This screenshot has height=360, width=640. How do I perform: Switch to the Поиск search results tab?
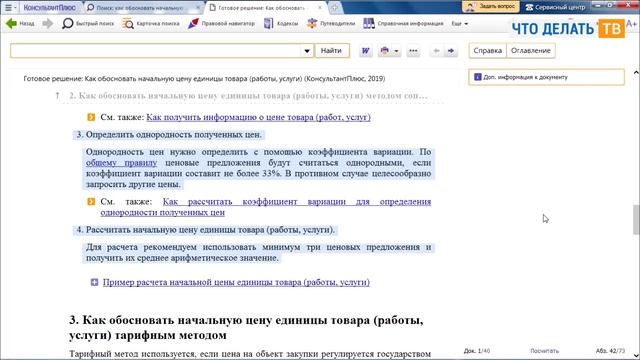coord(140,8)
